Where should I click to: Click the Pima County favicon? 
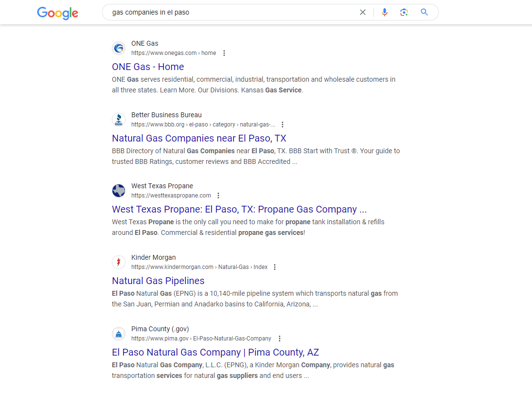pyautogui.click(x=119, y=334)
